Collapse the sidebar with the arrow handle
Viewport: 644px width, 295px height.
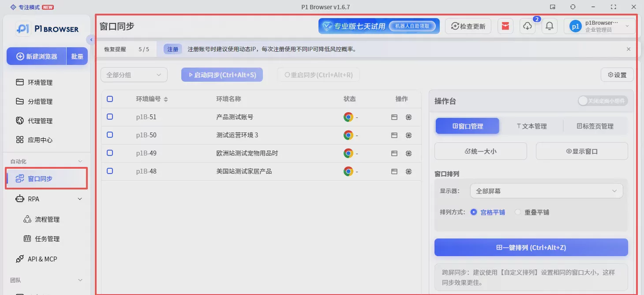(x=91, y=40)
